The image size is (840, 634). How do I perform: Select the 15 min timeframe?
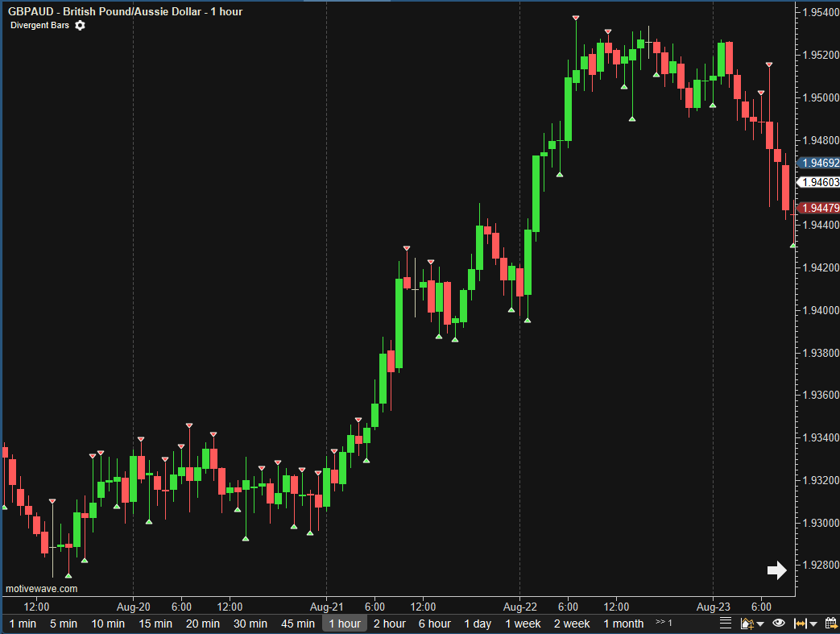tap(155, 624)
